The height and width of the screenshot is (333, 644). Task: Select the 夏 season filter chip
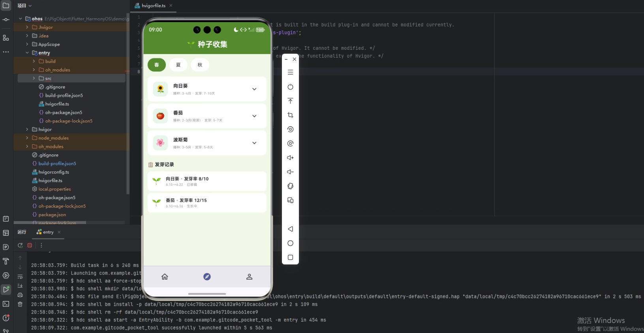tap(178, 65)
